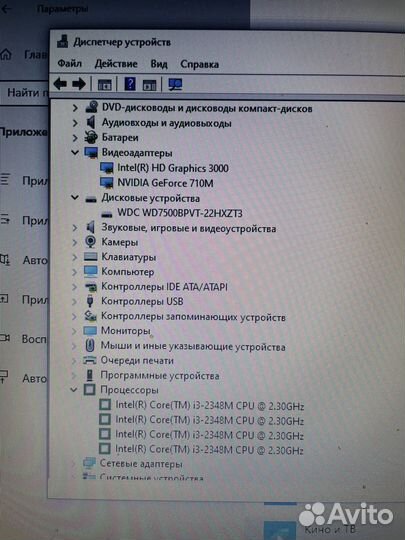Collapse the Дисковые устройства node

tap(74, 197)
